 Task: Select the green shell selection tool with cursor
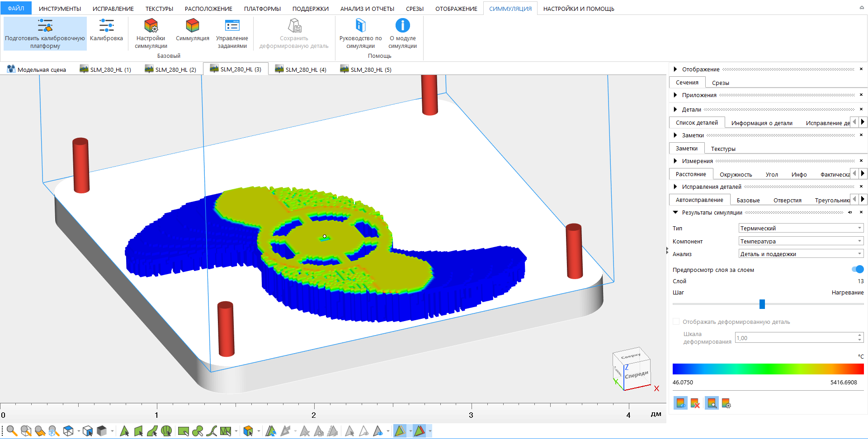point(166,431)
